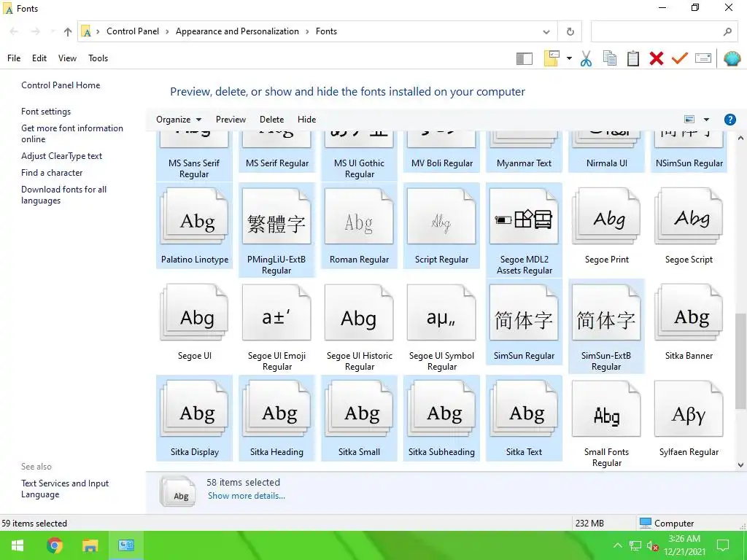Viewport: 747px width, 560px height.
Task: Select the Segoe UI Symbol Regular font
Action: click(441, 327)
